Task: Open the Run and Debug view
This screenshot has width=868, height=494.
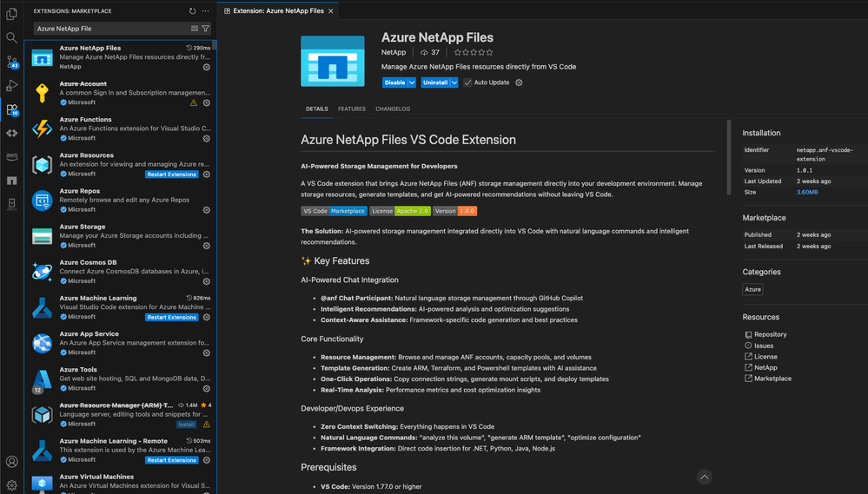Action: (11, 86)
